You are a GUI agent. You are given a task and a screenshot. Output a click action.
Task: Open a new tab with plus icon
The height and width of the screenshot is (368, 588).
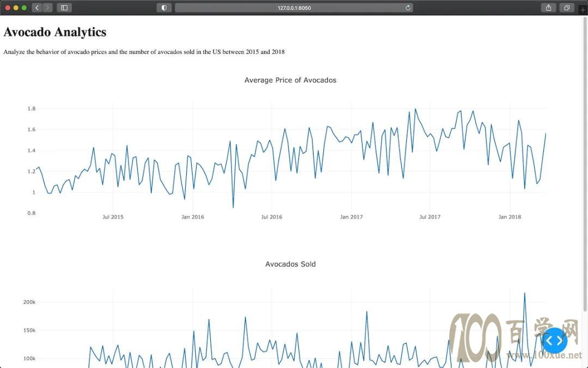pyautogui.click(x=583, y=10)
